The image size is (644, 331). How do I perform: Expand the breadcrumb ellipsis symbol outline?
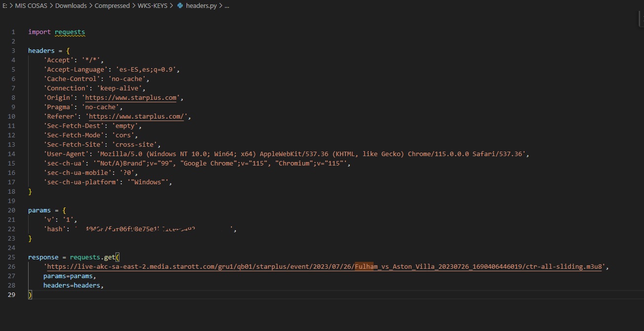tap(227, 6)
